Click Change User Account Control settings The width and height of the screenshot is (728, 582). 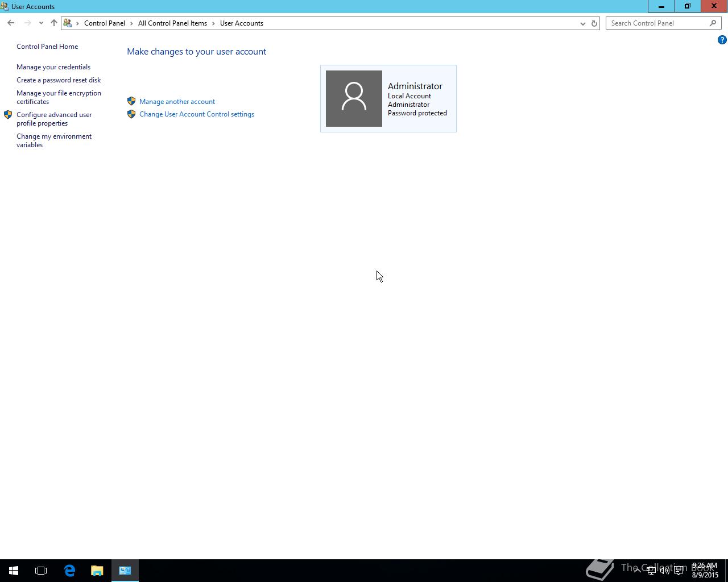tap(197, 114)
